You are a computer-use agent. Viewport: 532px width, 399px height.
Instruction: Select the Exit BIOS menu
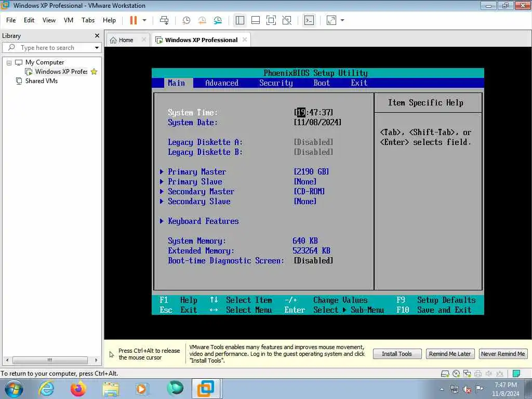(359, 83)
